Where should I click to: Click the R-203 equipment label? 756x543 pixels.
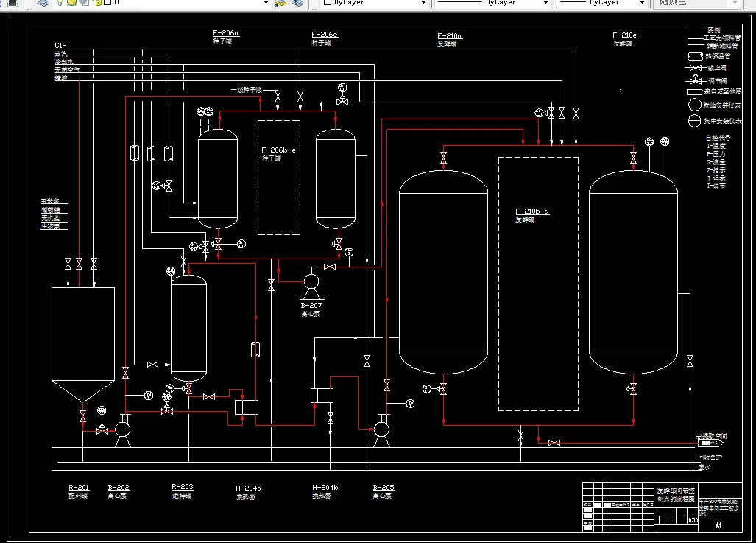[x=183, y=487]
